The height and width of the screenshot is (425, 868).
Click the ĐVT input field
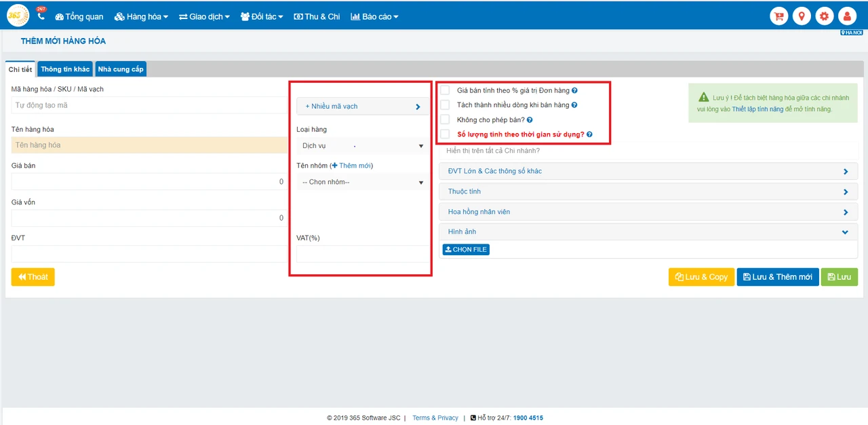[x=149, y=254]
